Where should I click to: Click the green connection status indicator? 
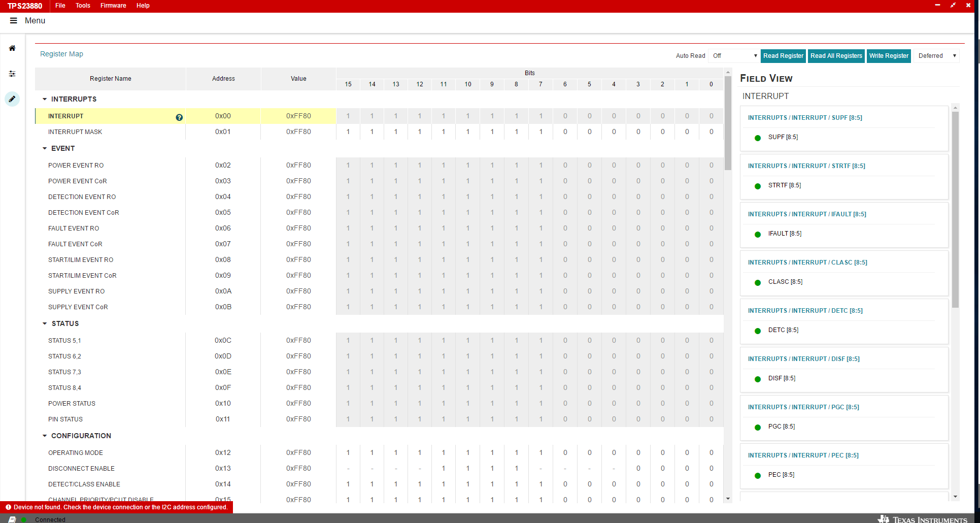(x=24, y=519)
